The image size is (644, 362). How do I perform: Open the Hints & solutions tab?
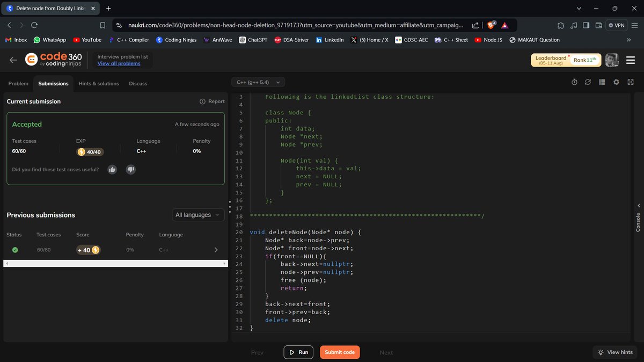(99, 83)
